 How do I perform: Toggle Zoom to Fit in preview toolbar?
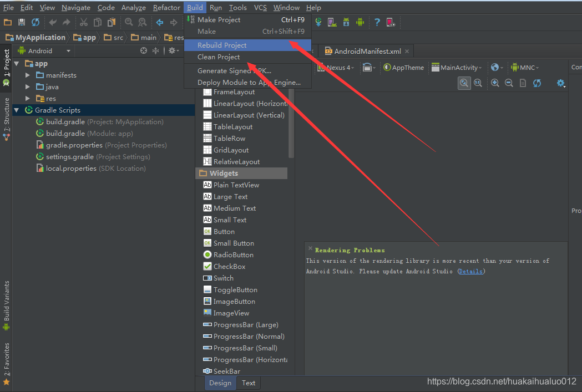pos(464,83)
